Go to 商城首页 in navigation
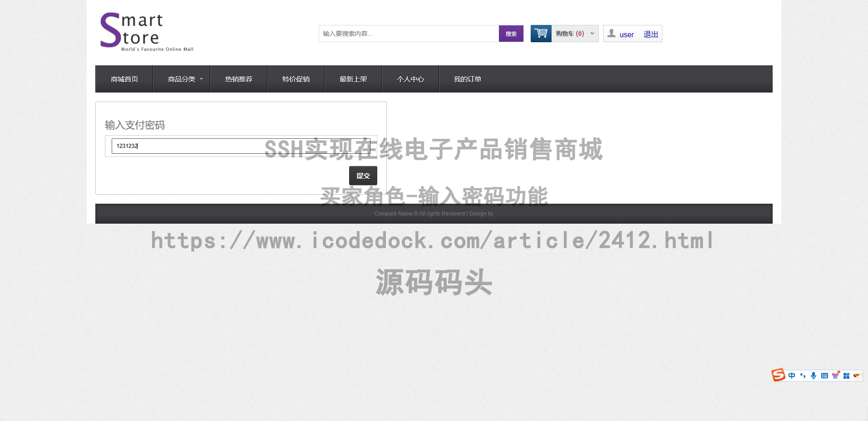The width and height of the screenshot is (868, 421). [124, 79]
